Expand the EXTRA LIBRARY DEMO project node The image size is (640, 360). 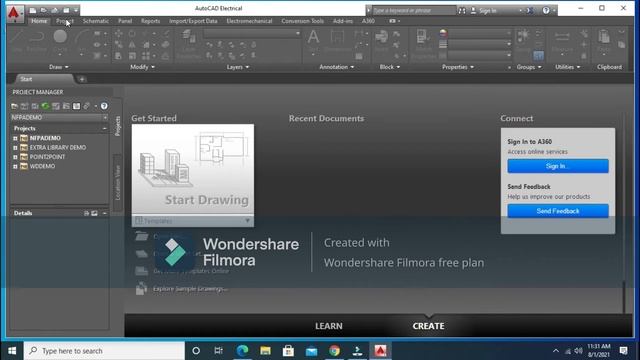[x=15, y=148]
